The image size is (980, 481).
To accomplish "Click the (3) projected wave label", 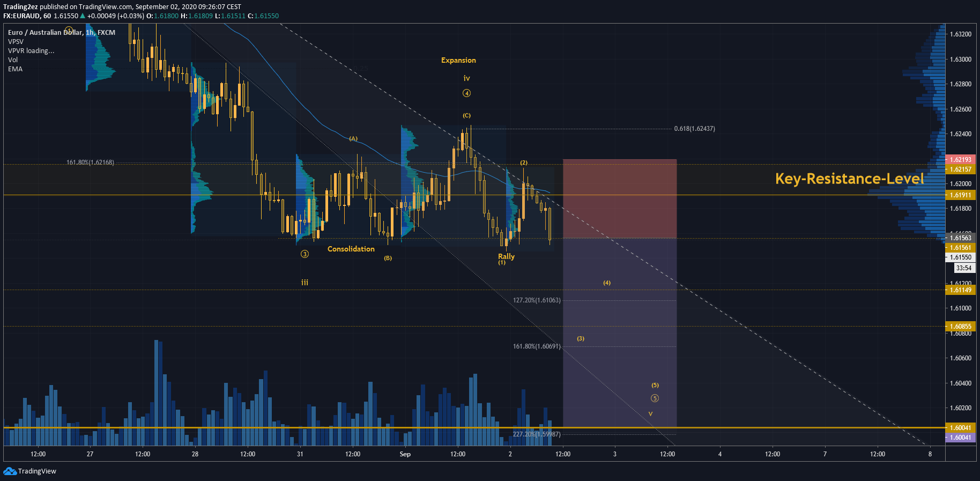I will [581, 338].
